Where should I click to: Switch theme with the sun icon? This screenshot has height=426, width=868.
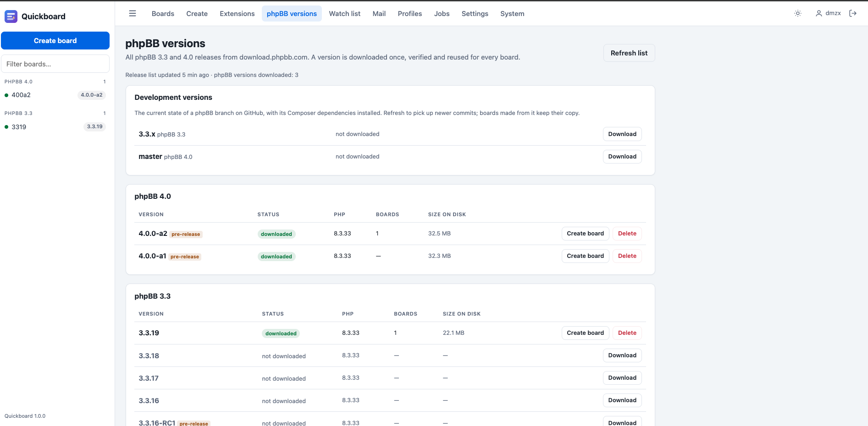point(798,14)
